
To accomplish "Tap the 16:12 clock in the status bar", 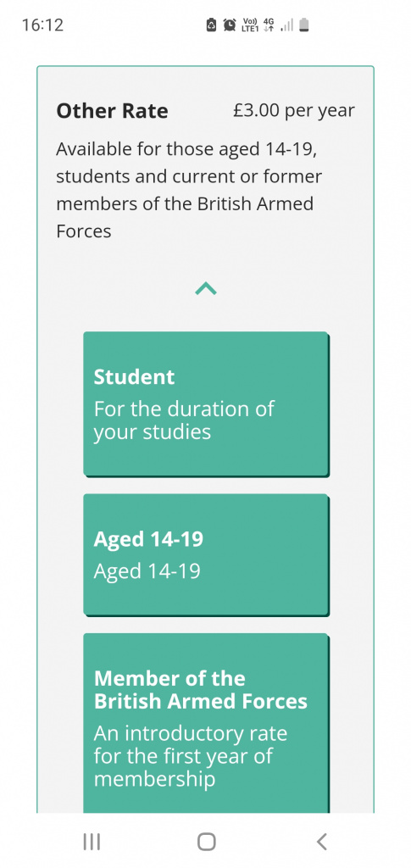I will [42, 25].
